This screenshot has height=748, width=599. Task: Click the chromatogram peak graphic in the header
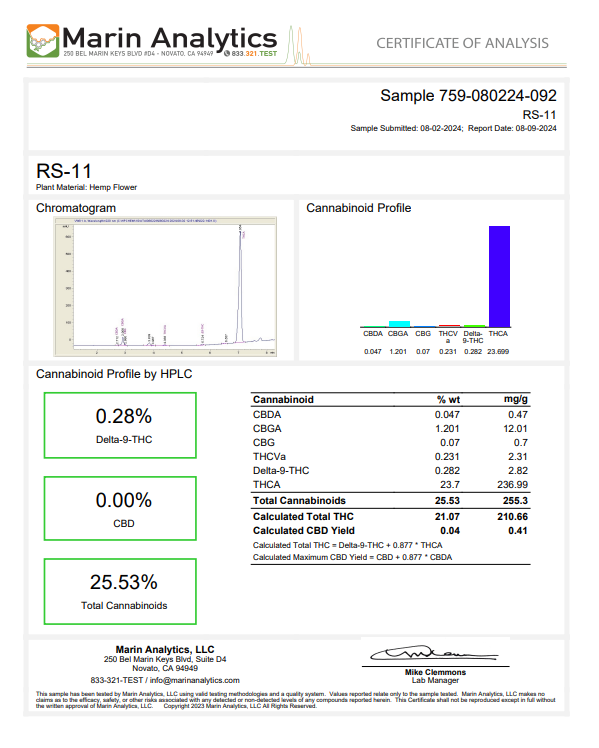(299, 46)
